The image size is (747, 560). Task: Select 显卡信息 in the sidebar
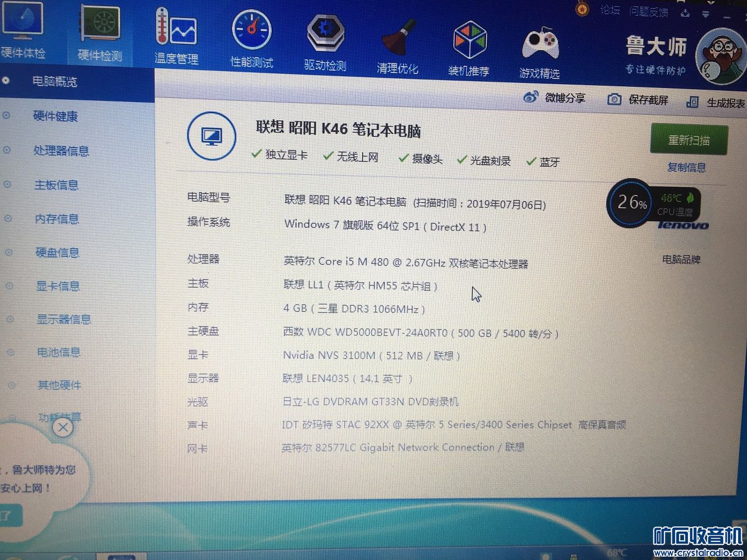[x=58, y=286]
